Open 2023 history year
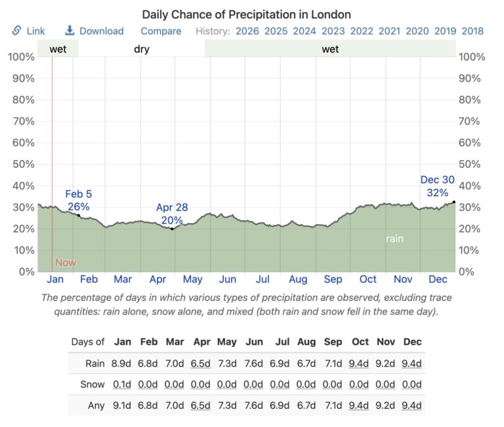The image size is (504, 427). coord(333,31)
